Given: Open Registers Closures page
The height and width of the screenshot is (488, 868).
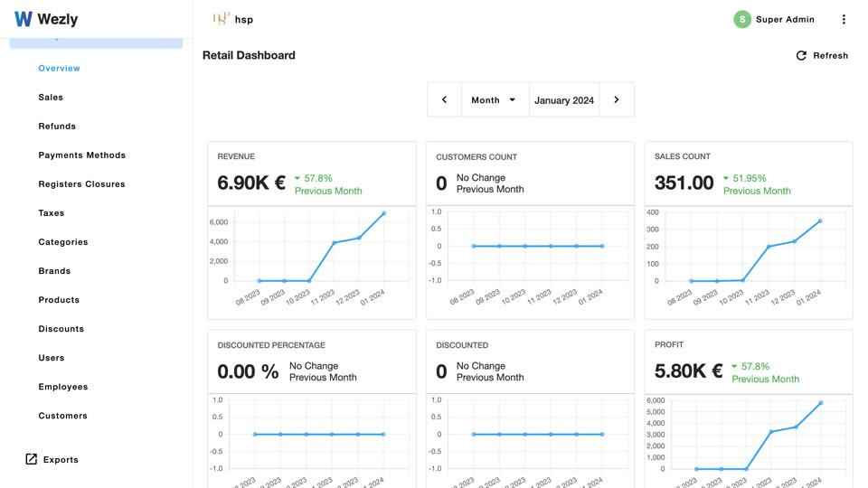Looking at the screenshot, I should tap(81, 184).
